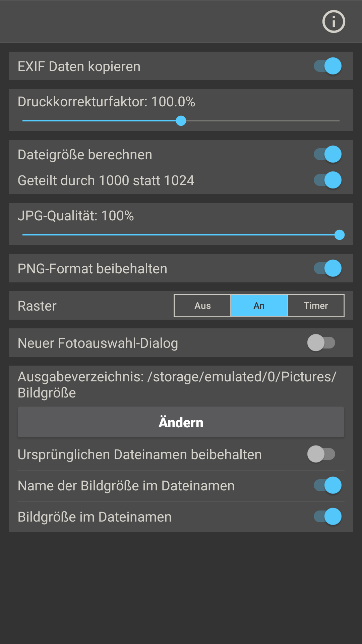Click the Ausgabeverzeichnis path text
The height and width of the screenshot is (644, 362).
click(177, 385)
